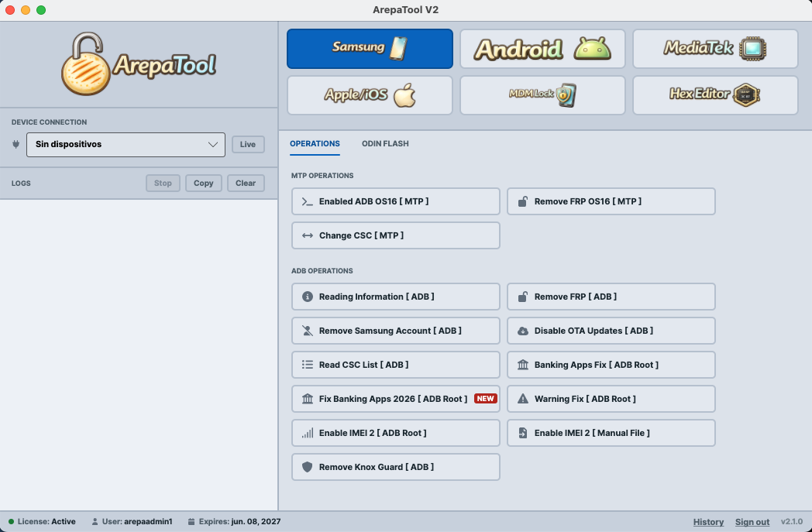Click the Stop logs button

pyautogui.click(x=163, y=184)
